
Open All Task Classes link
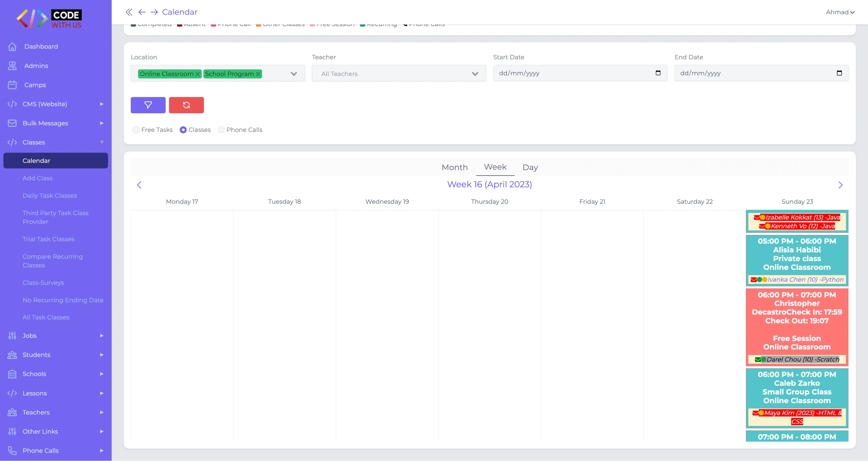pos(46,317)
